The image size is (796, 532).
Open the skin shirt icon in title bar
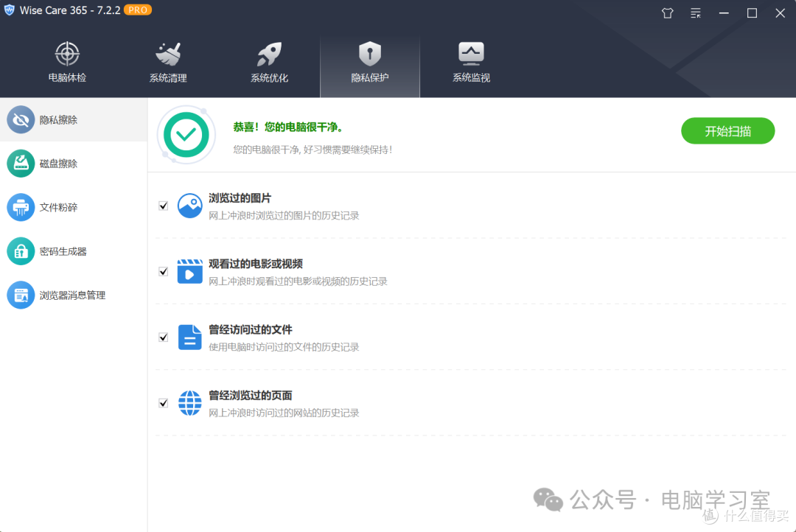pos(668,13)
